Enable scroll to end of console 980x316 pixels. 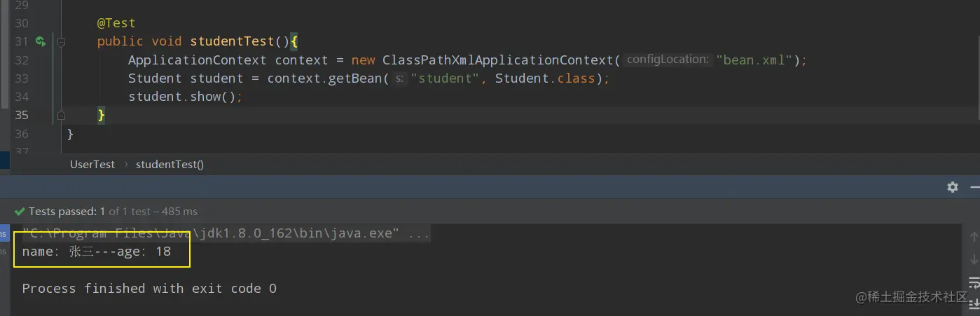[x=974, y=304]
